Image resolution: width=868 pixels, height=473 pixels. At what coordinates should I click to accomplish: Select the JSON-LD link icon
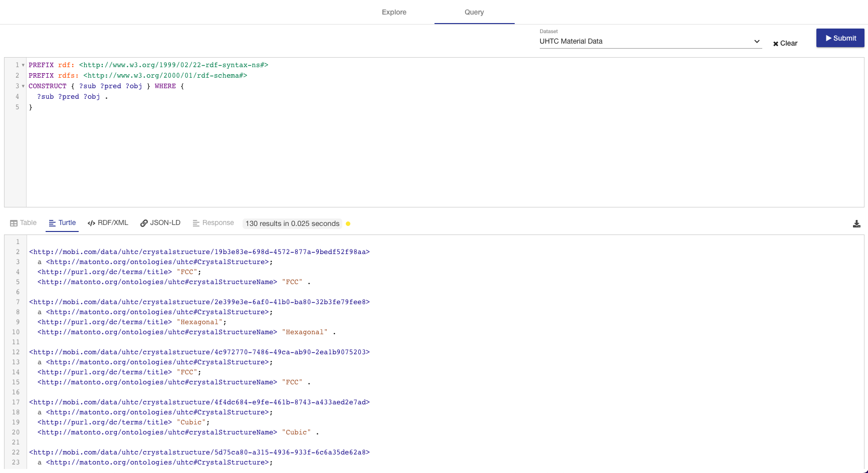point(144,222)
